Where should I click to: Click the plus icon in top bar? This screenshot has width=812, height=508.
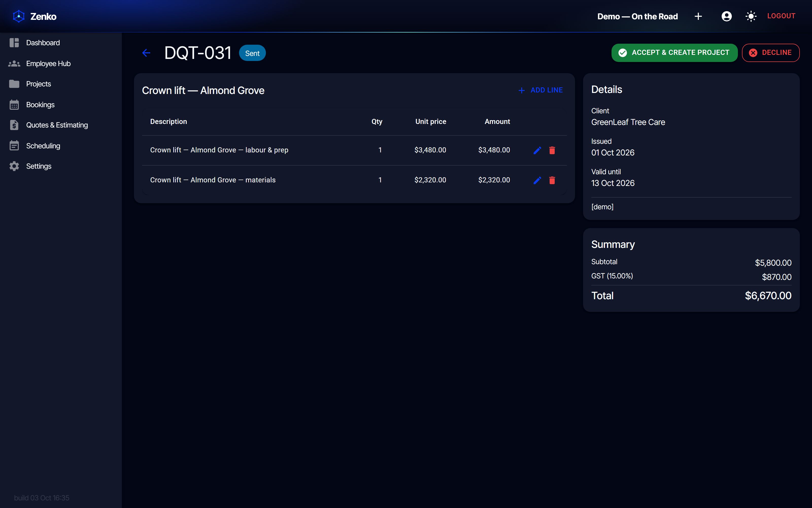(x=698, y=16)
